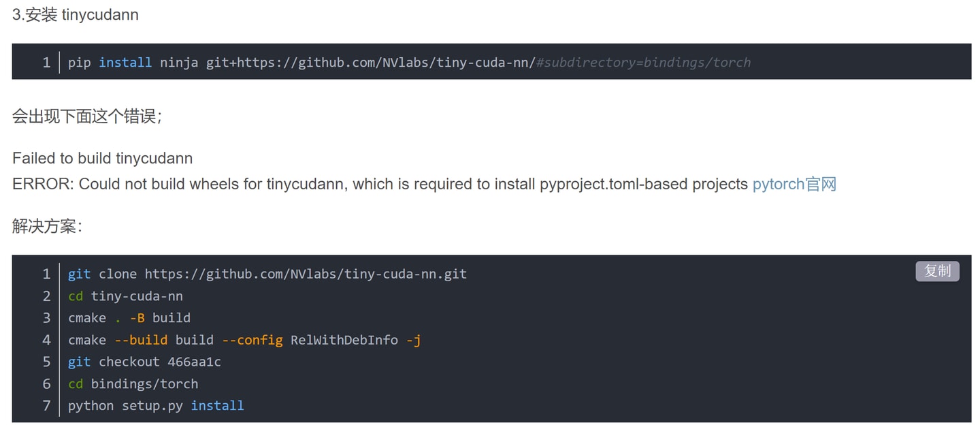Click the python setup.py install line
Viewport: 980px width, 442px height.
156,405
